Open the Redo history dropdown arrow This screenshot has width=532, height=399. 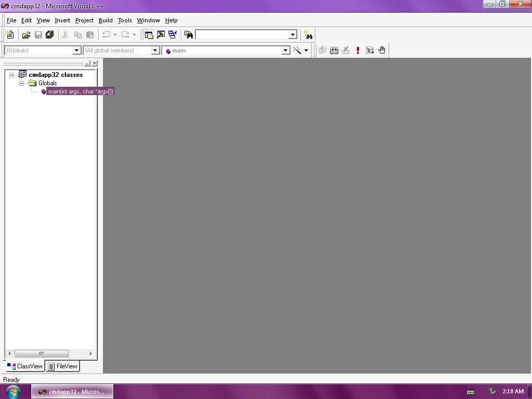coord(134,35)
